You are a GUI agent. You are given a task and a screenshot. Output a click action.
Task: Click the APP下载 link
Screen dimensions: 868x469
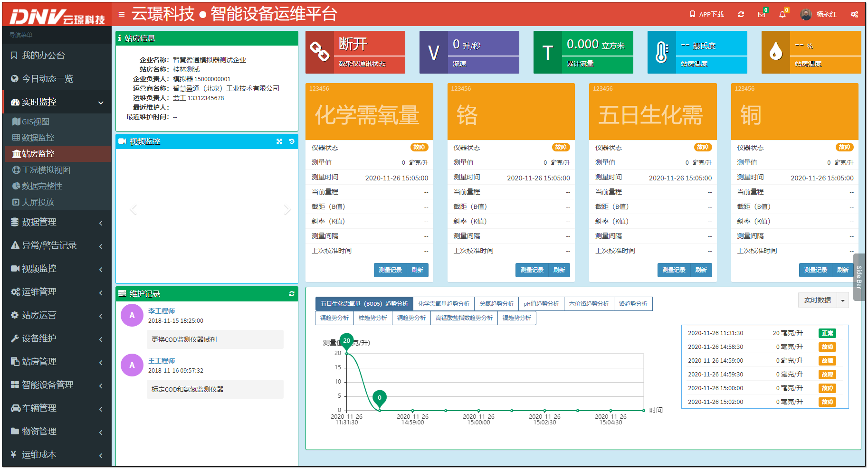tap(707, 14)
